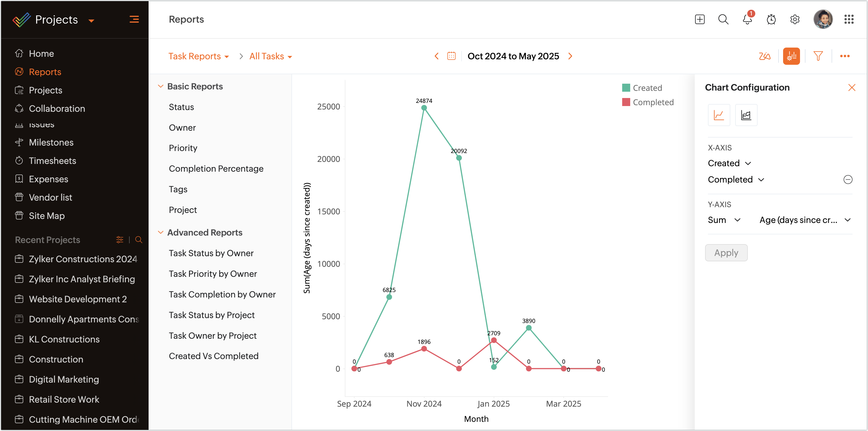Select Created Vs Completed report

coord(213,356)
